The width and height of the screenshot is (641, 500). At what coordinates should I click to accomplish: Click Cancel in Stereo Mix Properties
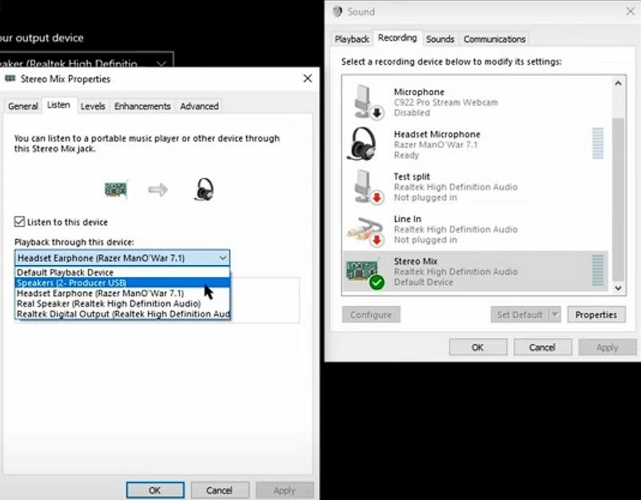219,490
